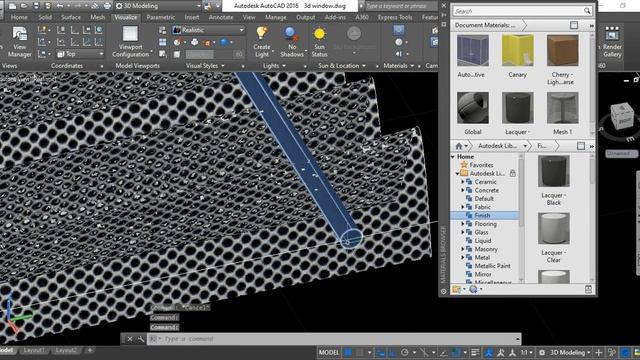Image resolution: width=640 pixels, height=360 pixels.
Task: Open the Top UCS dropdown
Action: click(x=80, y=54)
